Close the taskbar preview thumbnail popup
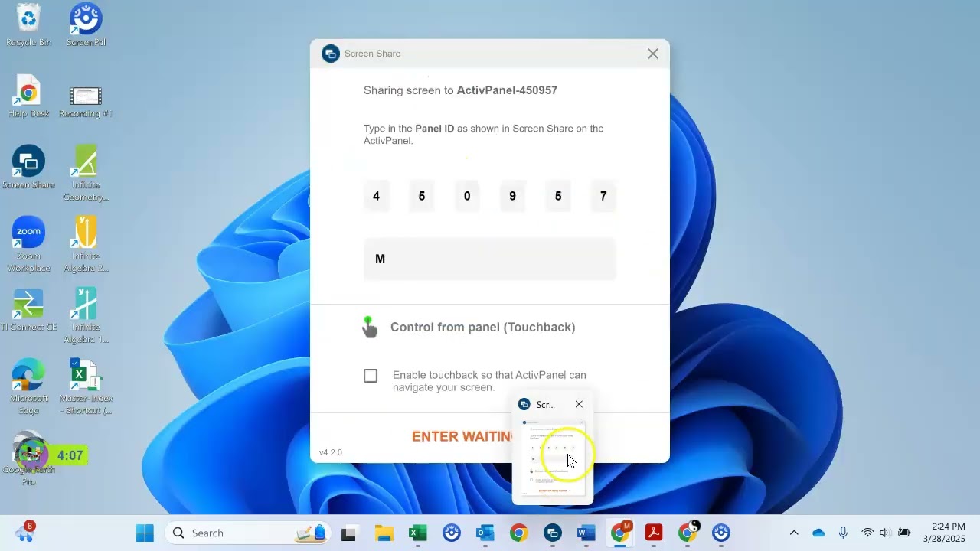The image size is (980, 551). coord(579,404)
